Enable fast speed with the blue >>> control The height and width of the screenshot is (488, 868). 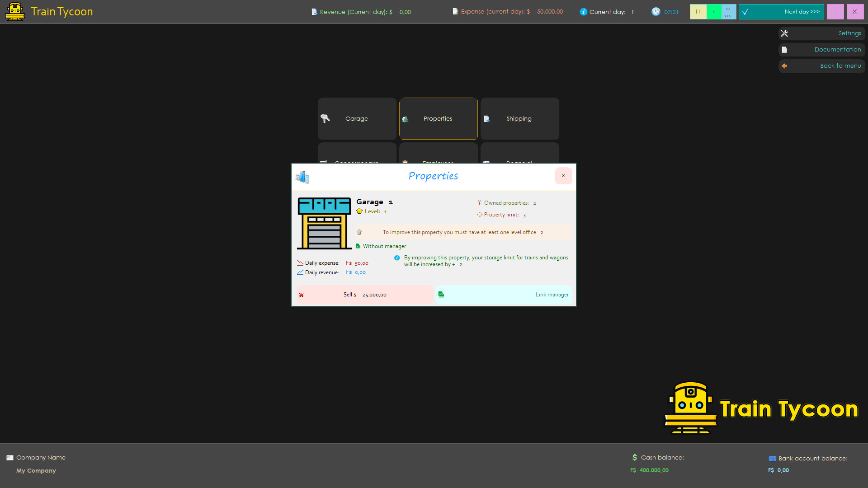pos(727,12)
